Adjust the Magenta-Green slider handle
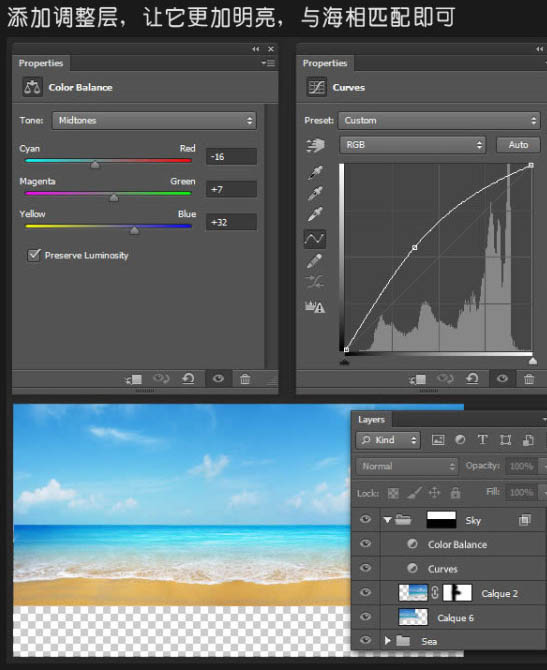Screen dimensions: 547x670 click(x=114, y=197)
